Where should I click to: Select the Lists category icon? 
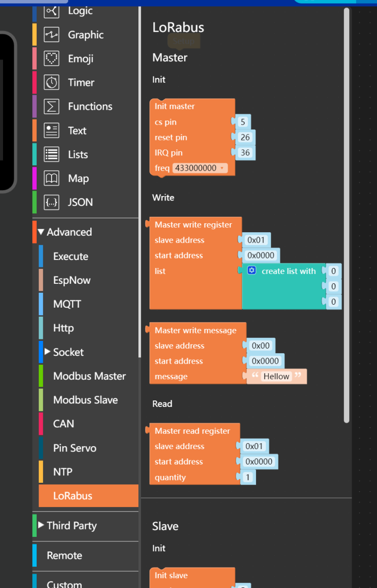[51, 154]
